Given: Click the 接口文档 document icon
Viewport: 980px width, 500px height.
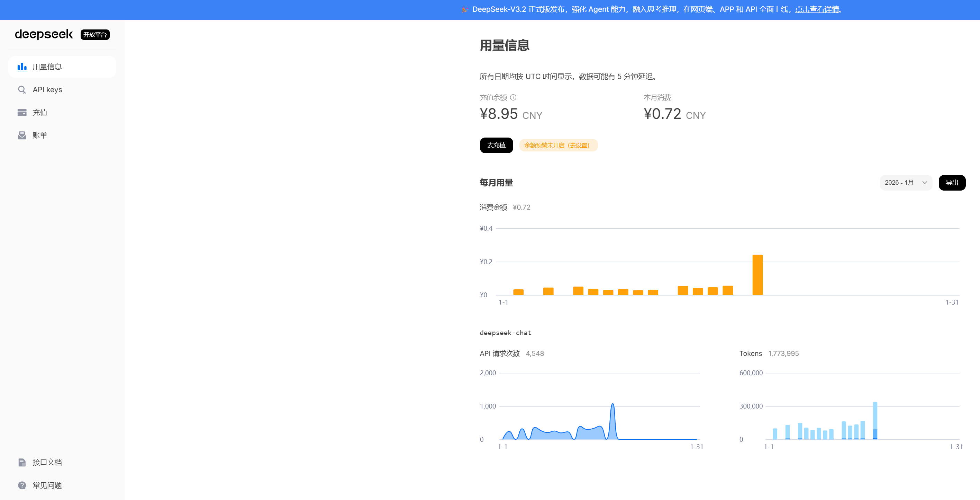Looking at the screenshot, I should point(22,462).
